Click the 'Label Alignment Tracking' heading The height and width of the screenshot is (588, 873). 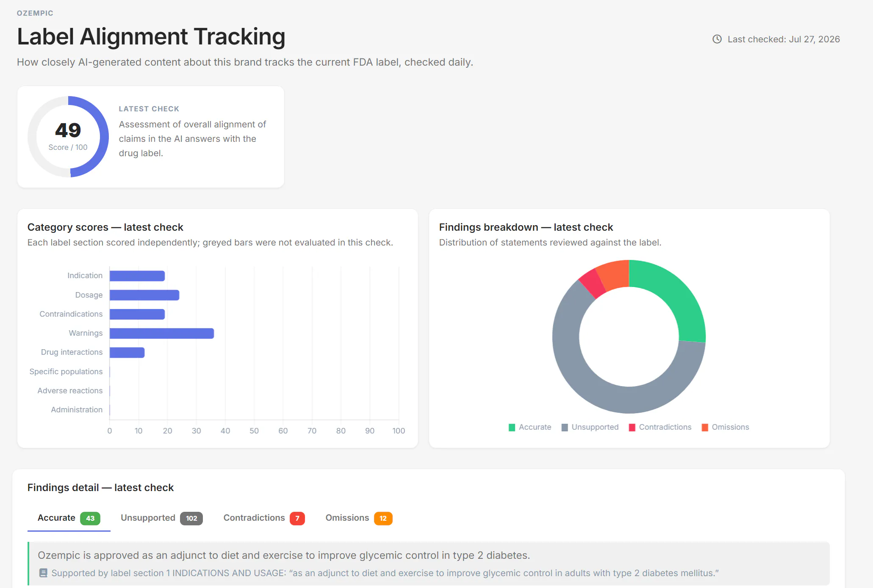151,36
